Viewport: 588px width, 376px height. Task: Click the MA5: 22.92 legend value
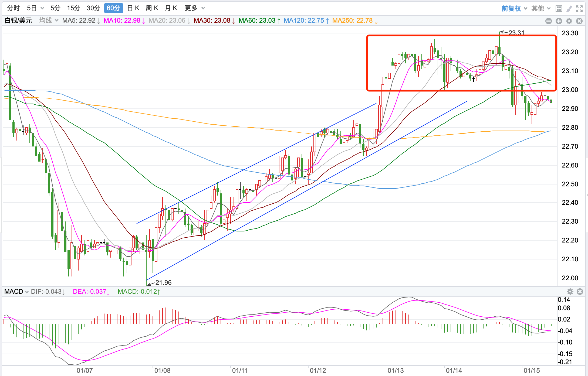click(81, 20)
